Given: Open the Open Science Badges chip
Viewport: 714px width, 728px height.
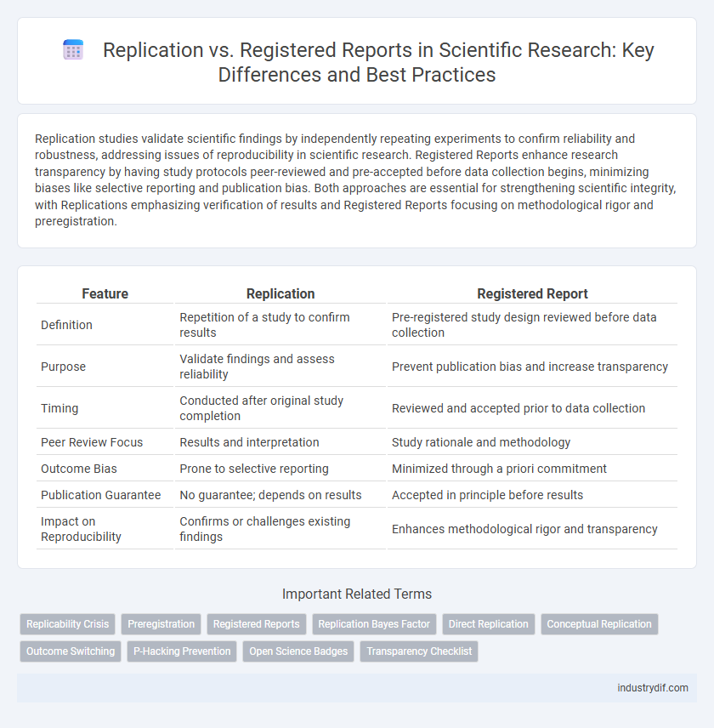Looking at the screenshot, I should [297, 651].
